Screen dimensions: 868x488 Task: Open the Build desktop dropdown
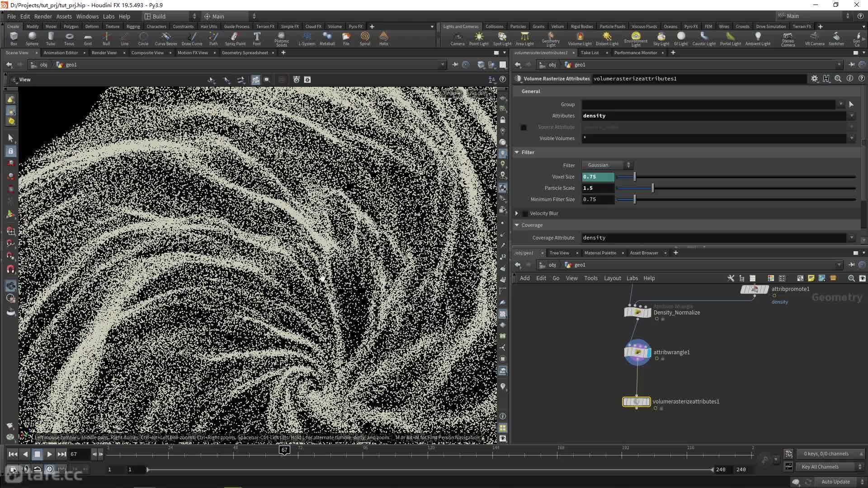click(x=170, y=16)
